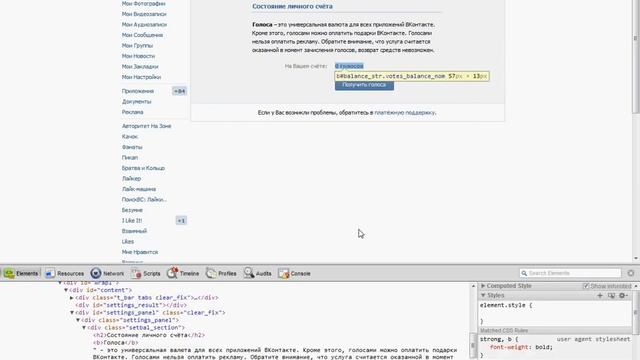Screen dimensions: 640x360
Task: Open the Качок app link
Action: (130, 136)
